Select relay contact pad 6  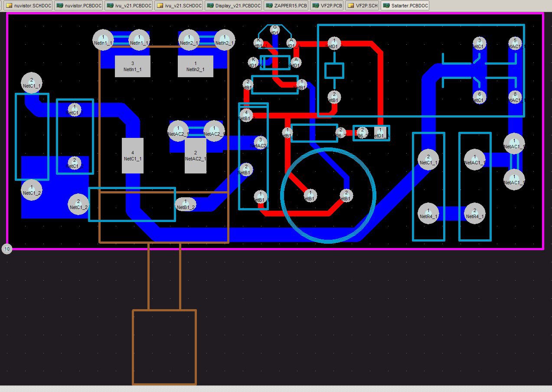(479, 97)
